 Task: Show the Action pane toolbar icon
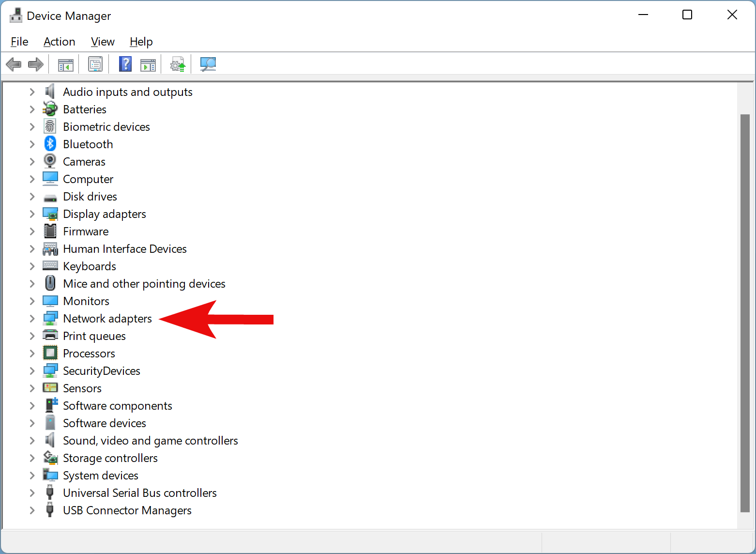tap(148, 64)
